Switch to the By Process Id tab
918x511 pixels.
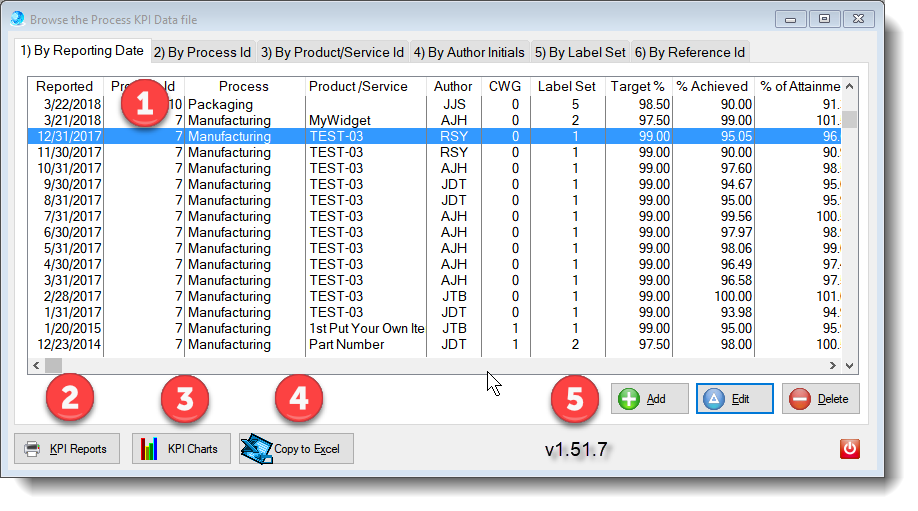point(202,52)
